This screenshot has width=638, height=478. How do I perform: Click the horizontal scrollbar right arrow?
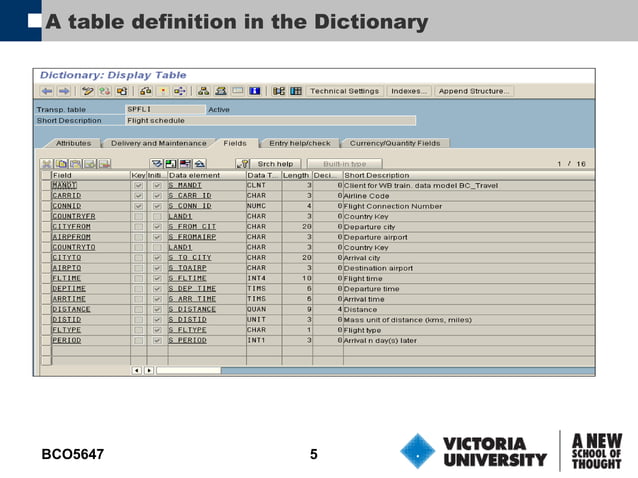150,370
